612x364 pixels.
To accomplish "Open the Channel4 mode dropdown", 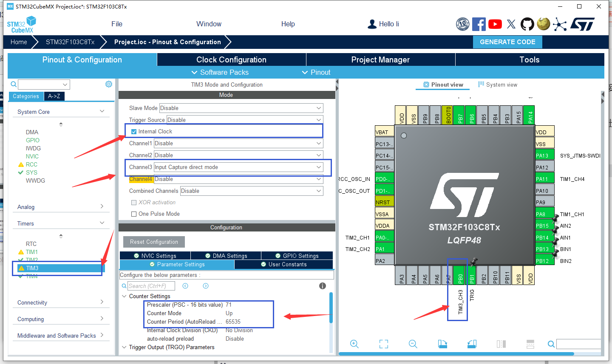I will (x=238, y=179).
